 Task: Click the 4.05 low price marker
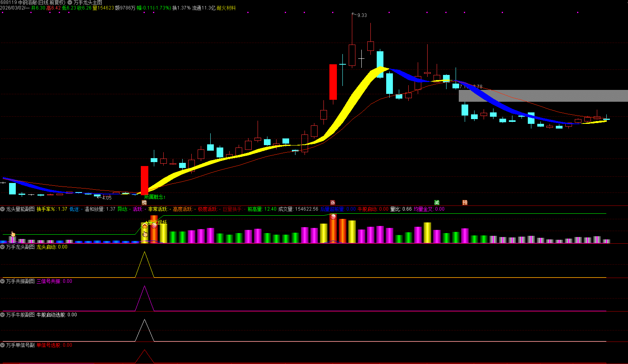107,198
